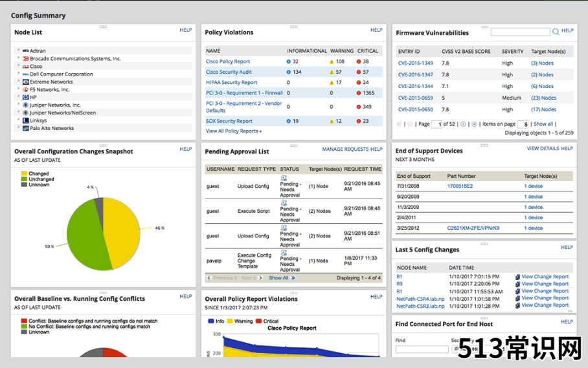This screenshot has height=368, width=588.
Task: Click critical icon in Cisco Policy Report row
Action: (359, 61)
